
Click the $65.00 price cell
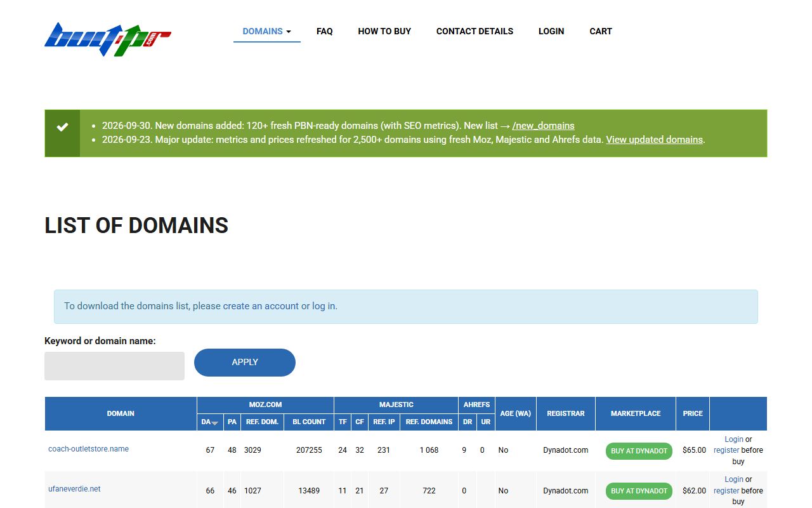click(x=694, y=450)
